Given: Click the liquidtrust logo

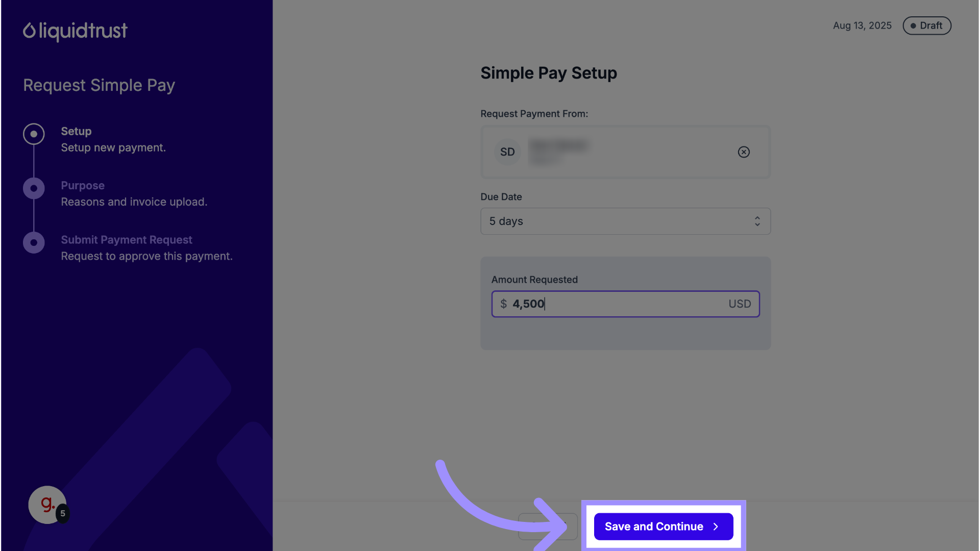Looking at the screenshot, I should [75, 31].
